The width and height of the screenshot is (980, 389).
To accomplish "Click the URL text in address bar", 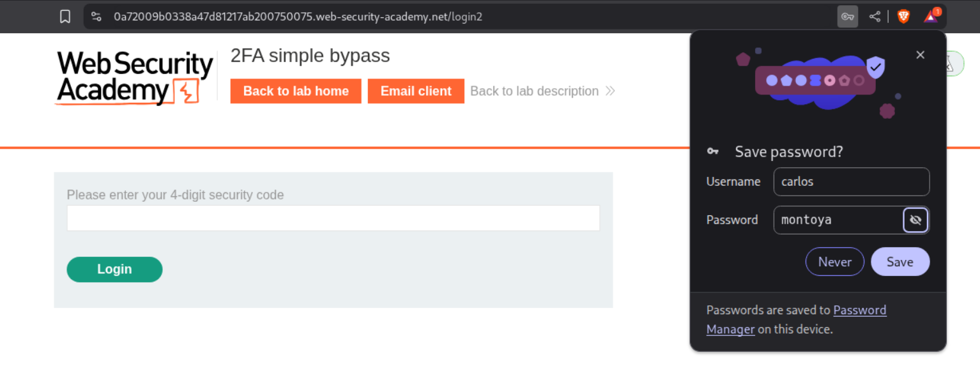I will coord(298,17).
